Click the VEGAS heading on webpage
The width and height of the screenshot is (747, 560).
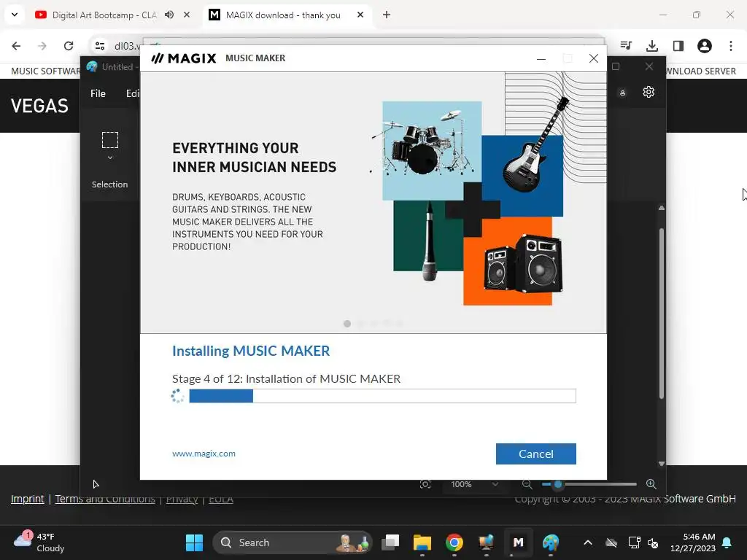[x=39, y=106]
